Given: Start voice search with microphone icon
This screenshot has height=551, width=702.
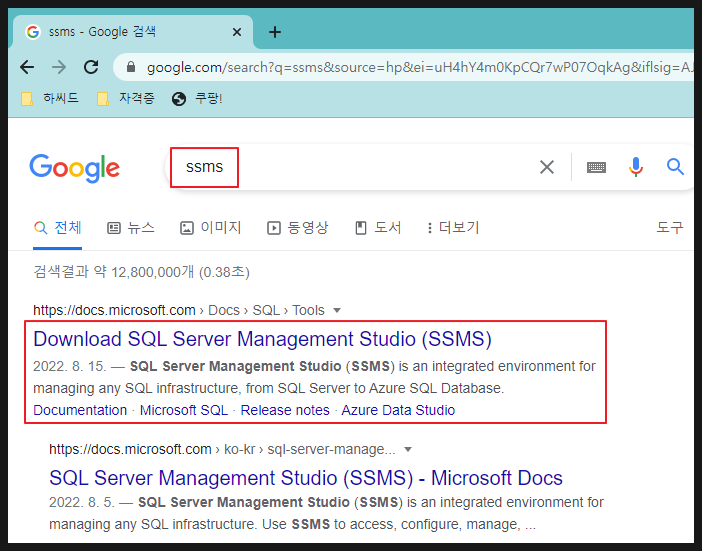Looking at the screenshot, I should click(635, 167).
